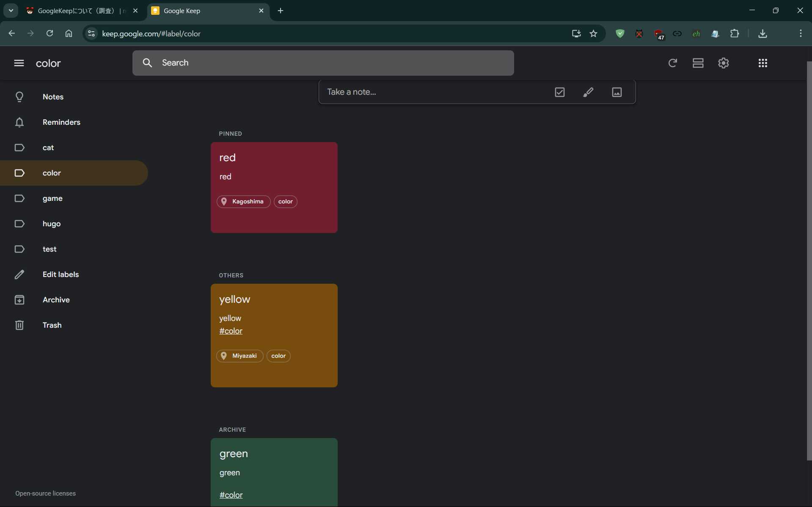
Task: Open the pinned red note
Action: pos(274,187)
